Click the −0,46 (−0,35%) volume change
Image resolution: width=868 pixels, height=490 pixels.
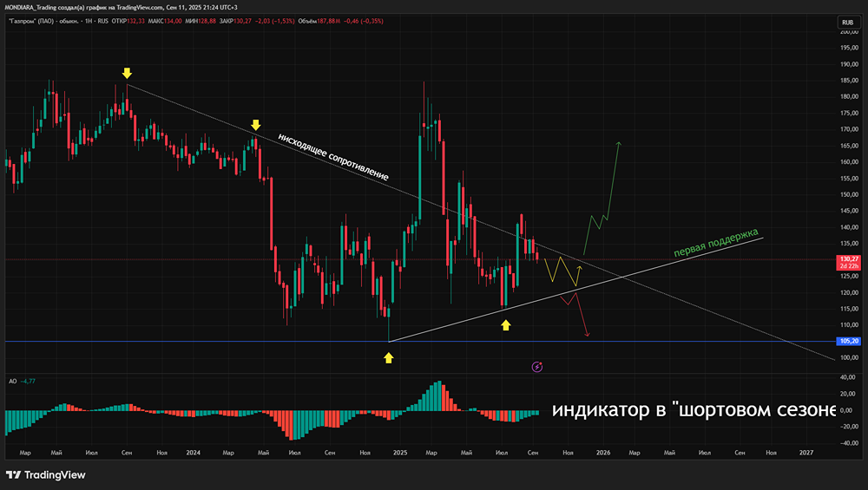pyautogui.click(x=364, y=21)
